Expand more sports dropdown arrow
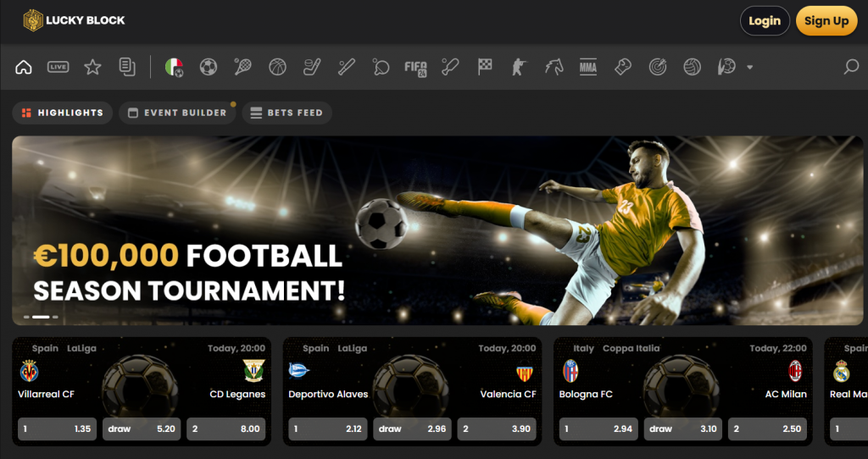This screenshot has width=868, height=459. [x=749, y=68]
